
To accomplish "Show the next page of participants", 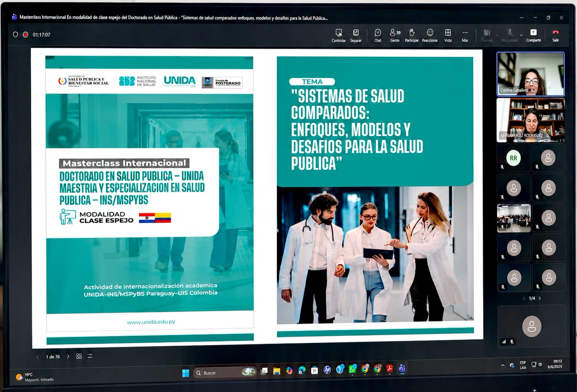I will pyautogui.click(x=539, y=298).
